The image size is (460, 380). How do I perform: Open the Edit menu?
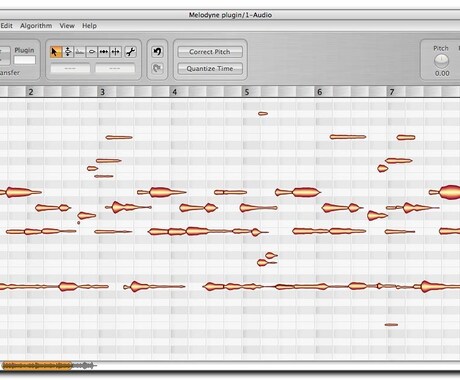coord(6,26)
